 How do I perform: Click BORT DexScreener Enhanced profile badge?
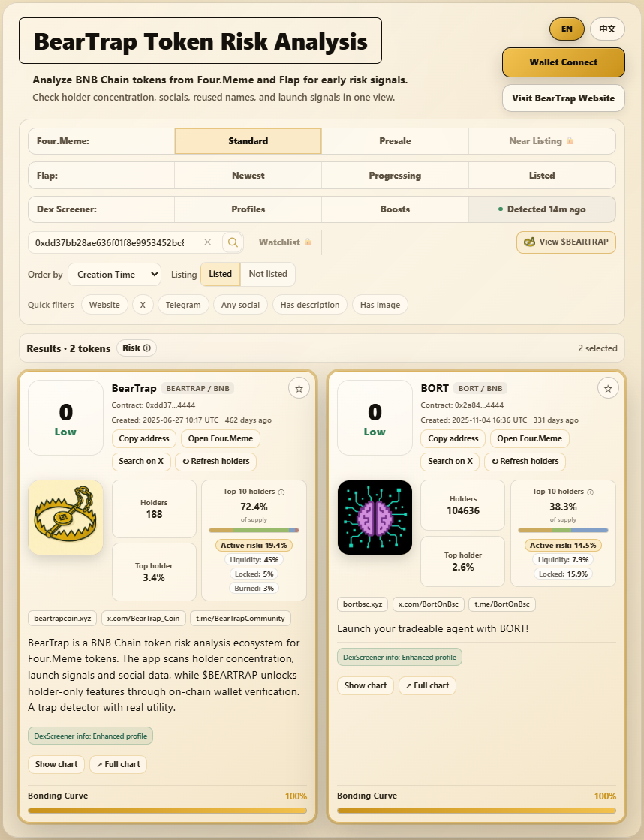coord(400,658)
